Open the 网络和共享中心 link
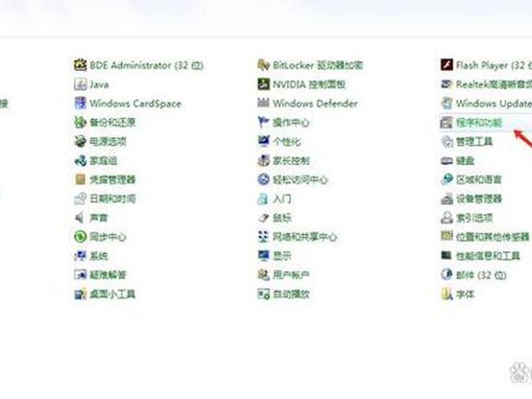Screen dimensions: 532x399 click(305, 237)
